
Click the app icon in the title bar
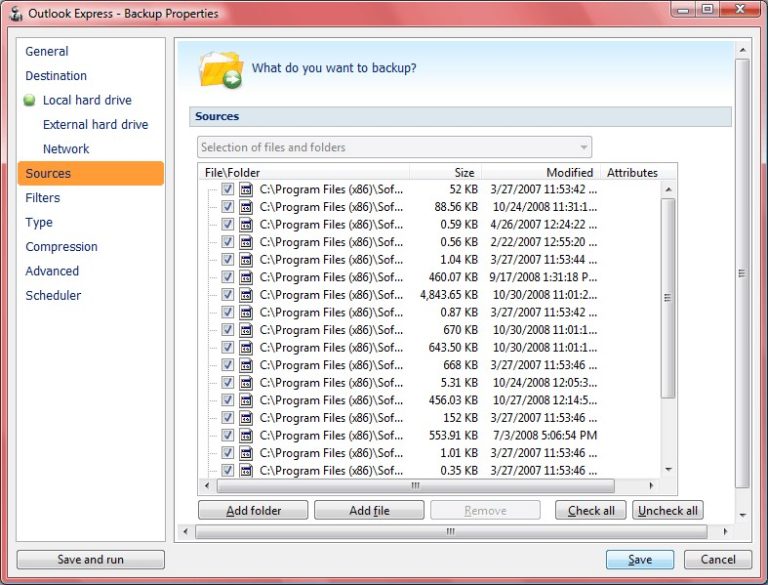pos(16,14)
